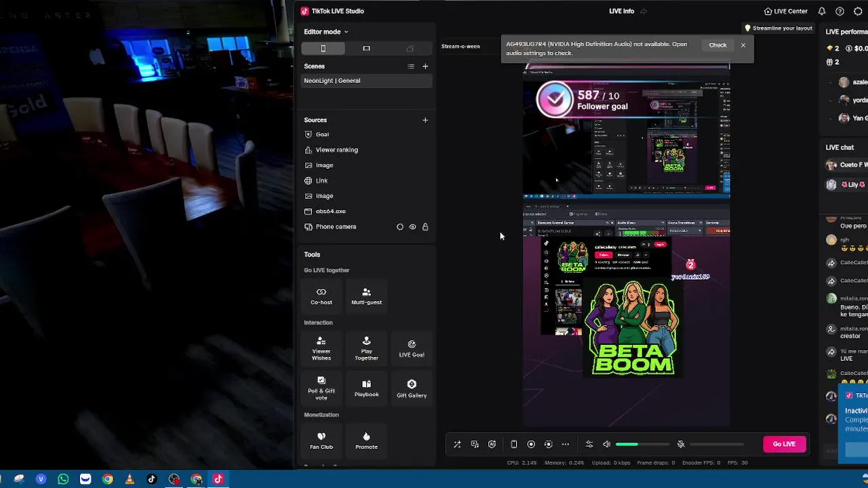This screenshot has height=488, width=868.
Task: Add a new source with plus icon
Action: [x=425, y=120]
